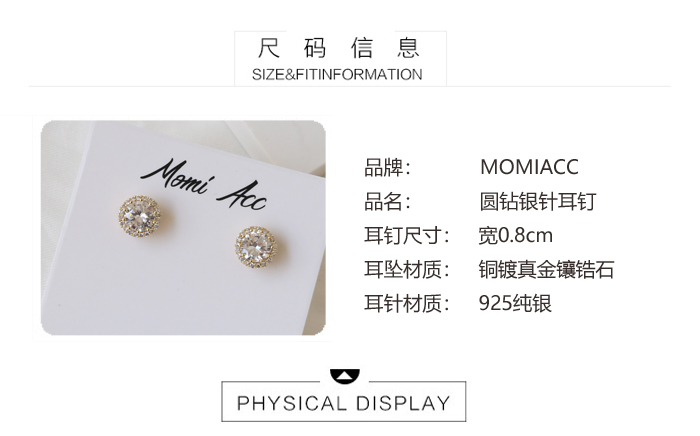Click the PHYSICAL DISPLAY banner
The image size is (700, 436).
click(x=343, y=403)
